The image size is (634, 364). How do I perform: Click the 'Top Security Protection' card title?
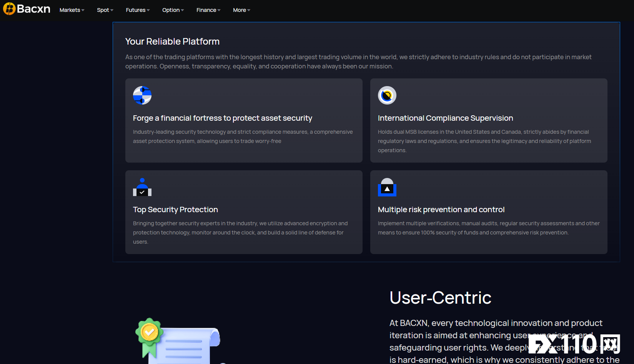point(175,209)
